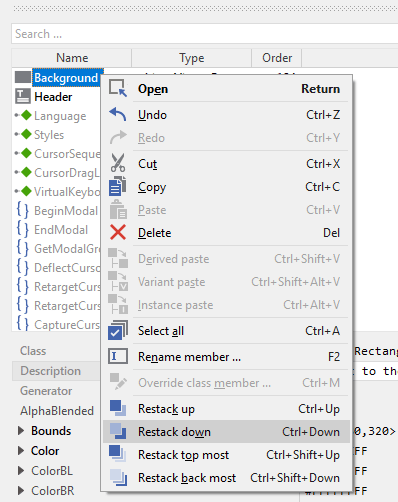Viewport: 398px width, 502px height.
Task: Click the green diamond icon beside Language
Action: (x=26, y=116)
